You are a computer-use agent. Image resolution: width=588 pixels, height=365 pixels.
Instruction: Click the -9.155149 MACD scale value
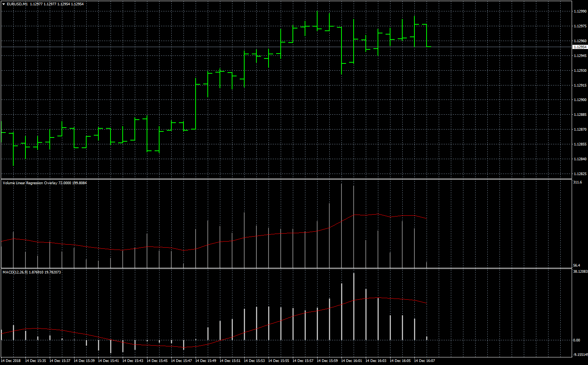coord(580,354)
